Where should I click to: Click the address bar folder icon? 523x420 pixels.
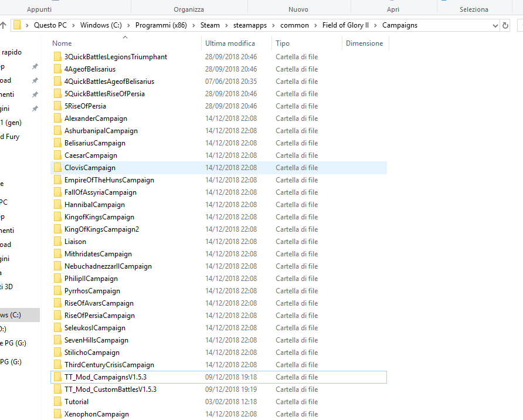[18, 25]
